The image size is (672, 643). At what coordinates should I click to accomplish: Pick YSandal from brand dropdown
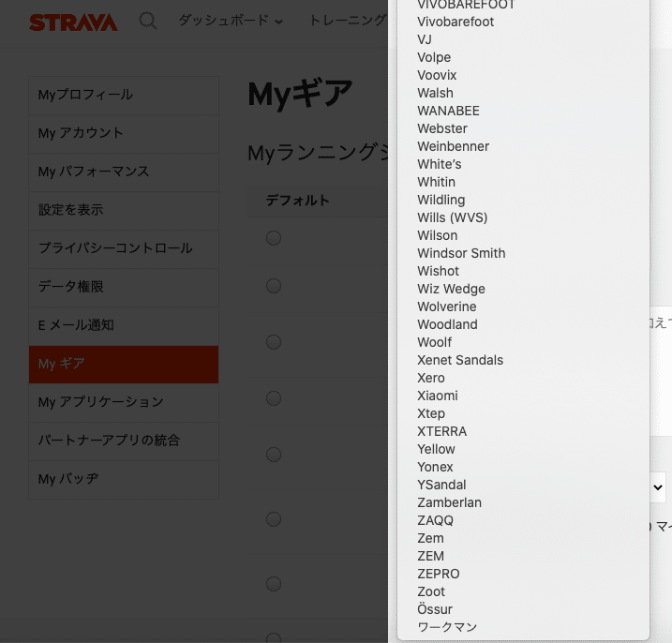point(523,485)
